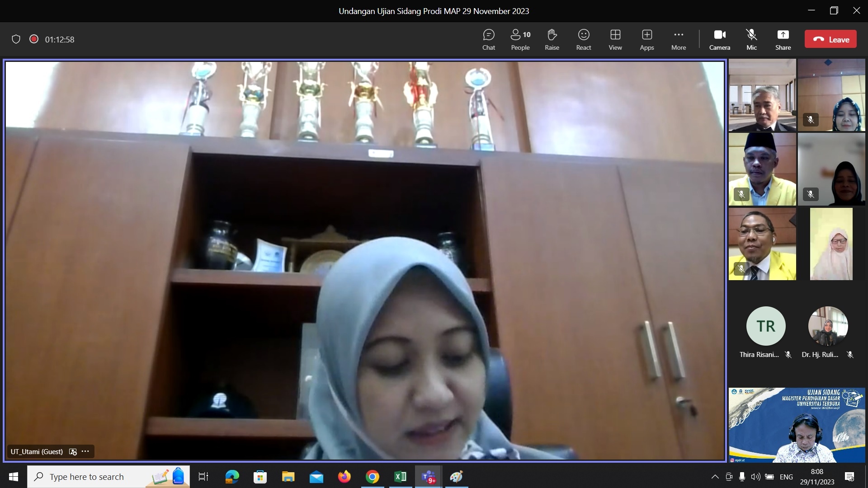The width and height of the screenshot is (868, 488).
Task: Leave the meeting
Action: coord(830,39)
